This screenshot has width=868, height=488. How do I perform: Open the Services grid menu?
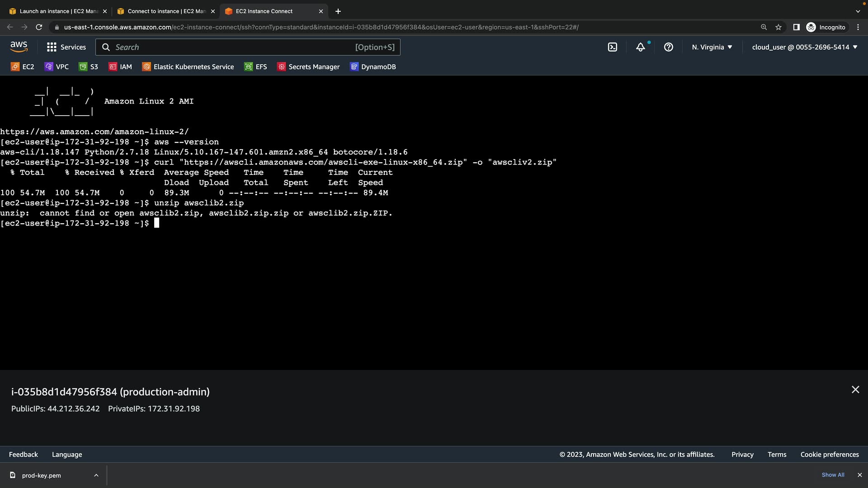(x=66, y=47)
